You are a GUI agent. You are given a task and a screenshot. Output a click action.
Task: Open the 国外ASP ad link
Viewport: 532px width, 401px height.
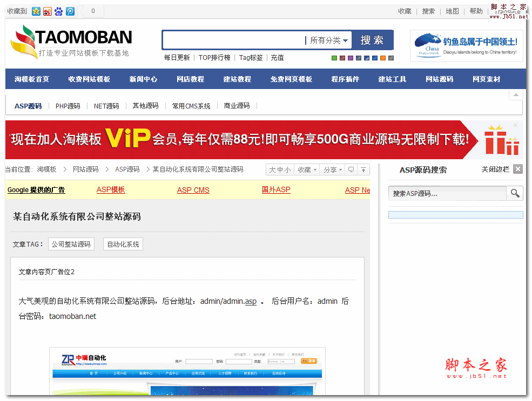[x=276, y=190]
